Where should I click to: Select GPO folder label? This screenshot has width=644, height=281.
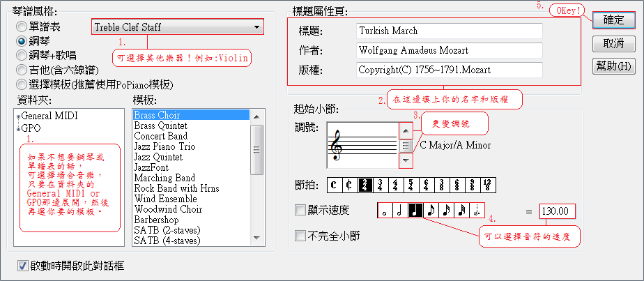tap(31, 128)
